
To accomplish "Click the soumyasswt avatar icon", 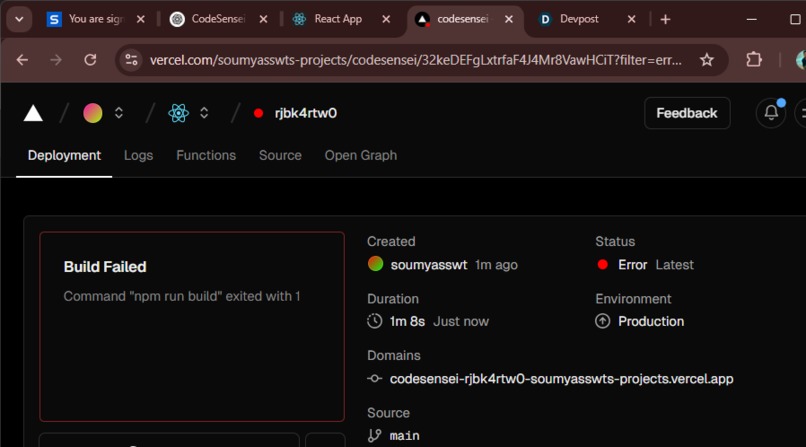I will (376, 264).
